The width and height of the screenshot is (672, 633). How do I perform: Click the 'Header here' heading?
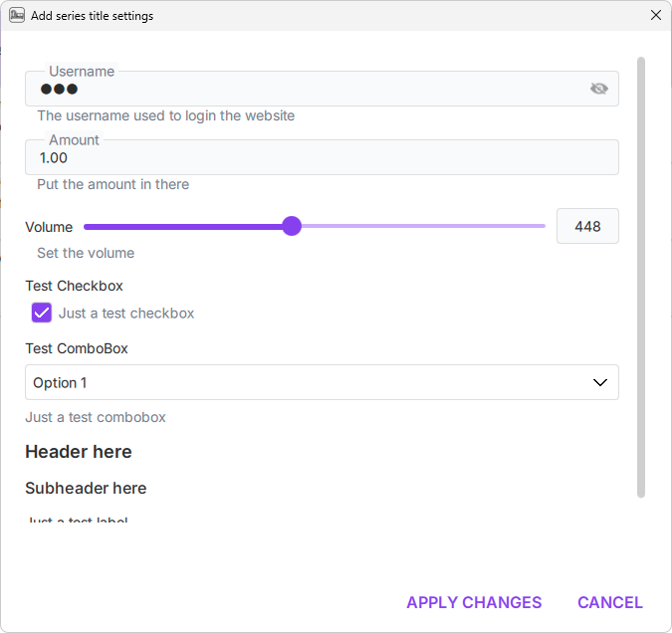79,452
